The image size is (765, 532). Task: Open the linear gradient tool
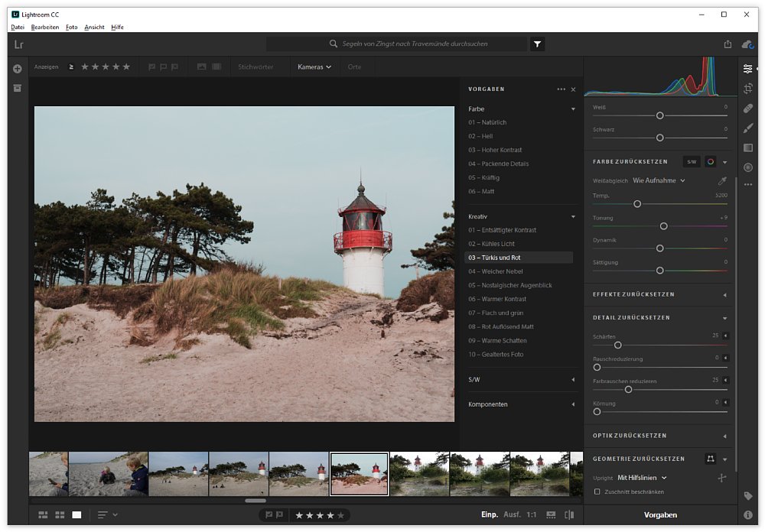(x=748, y=148)
